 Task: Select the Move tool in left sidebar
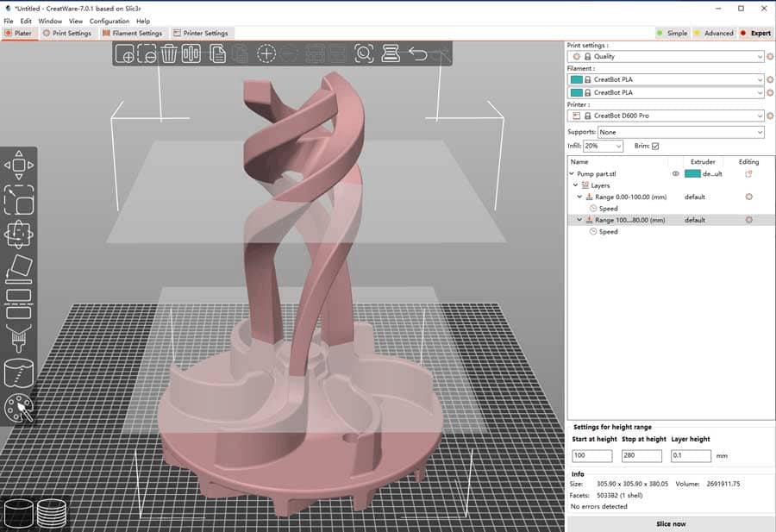19,166
